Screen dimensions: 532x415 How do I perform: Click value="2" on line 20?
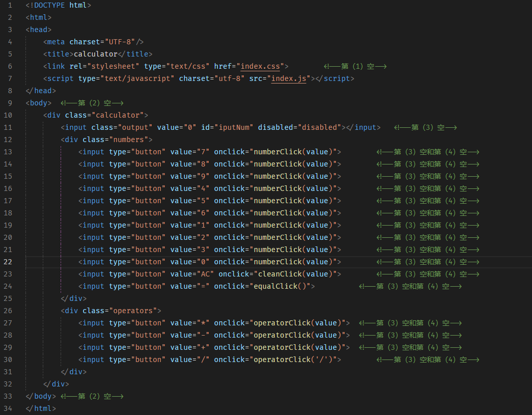[190, 237]
